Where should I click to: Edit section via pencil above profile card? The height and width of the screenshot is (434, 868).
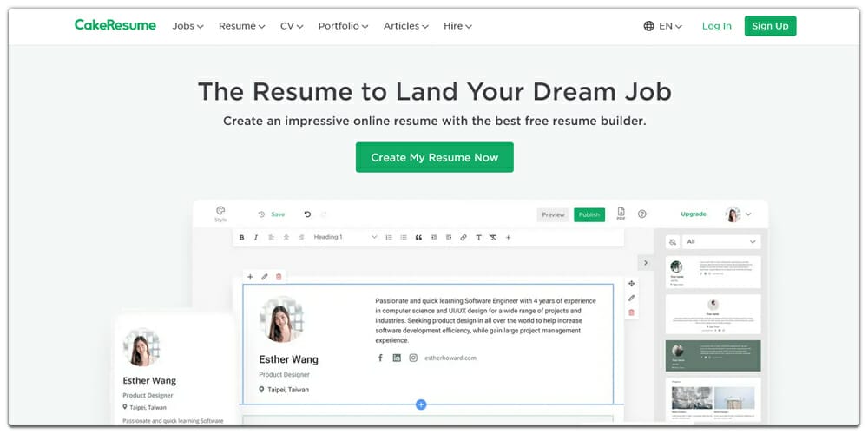point(265,277)
